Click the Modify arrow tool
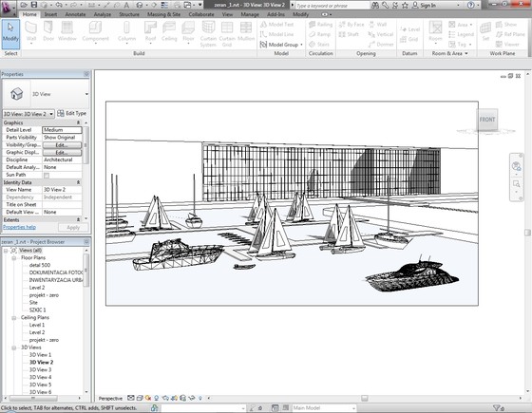532x413 pixels. click(x=10, y=31)
